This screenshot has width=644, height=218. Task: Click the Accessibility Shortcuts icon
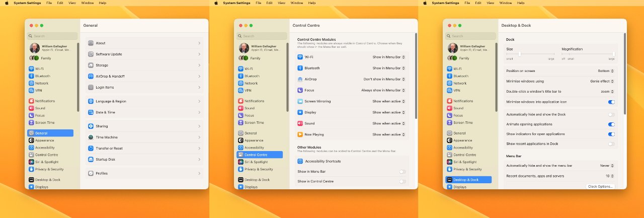coord(300,161)
